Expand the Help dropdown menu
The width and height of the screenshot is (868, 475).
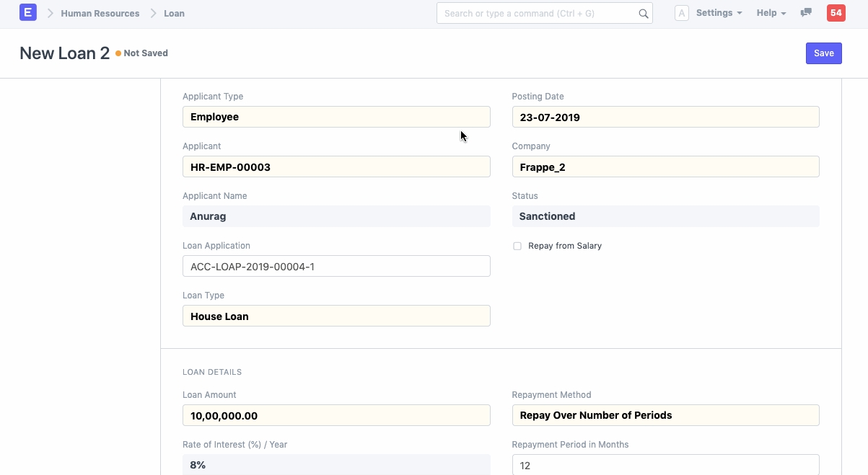click(771, 13)
